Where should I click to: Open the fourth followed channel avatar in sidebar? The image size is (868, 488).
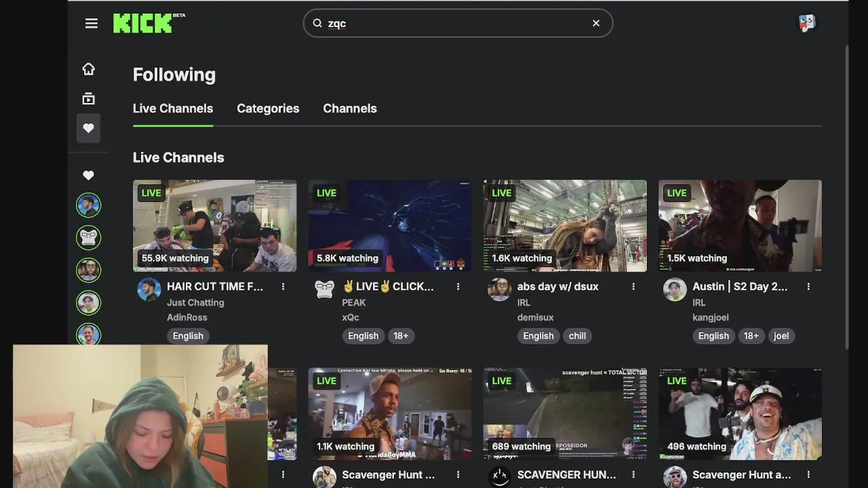[x=88, y=302]
